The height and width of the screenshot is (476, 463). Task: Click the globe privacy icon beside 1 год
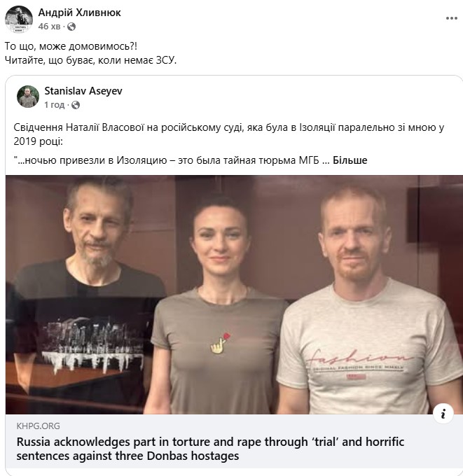(76, 105)
